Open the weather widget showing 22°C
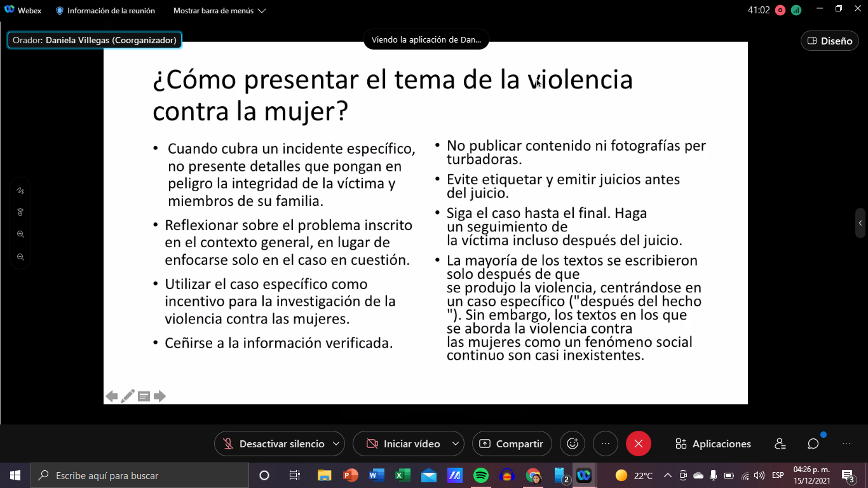Image resolution: width=868 pixels, height=488 pixels. click(634, 475)
